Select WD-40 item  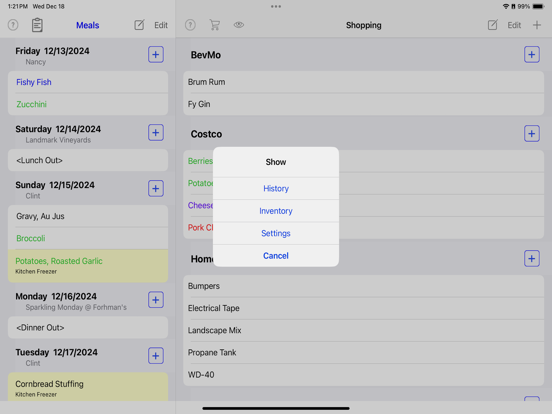(364, 375)
